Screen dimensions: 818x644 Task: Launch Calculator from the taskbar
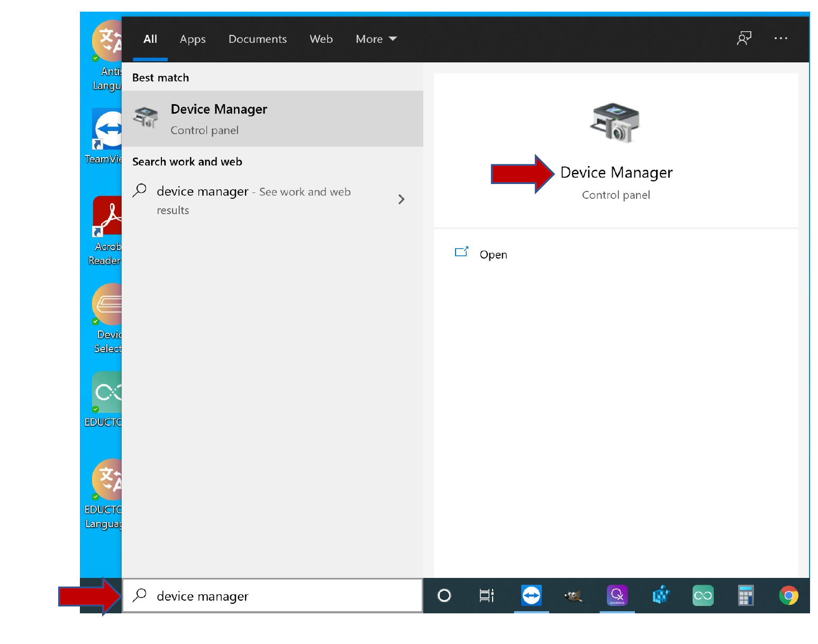pos(746,596)
